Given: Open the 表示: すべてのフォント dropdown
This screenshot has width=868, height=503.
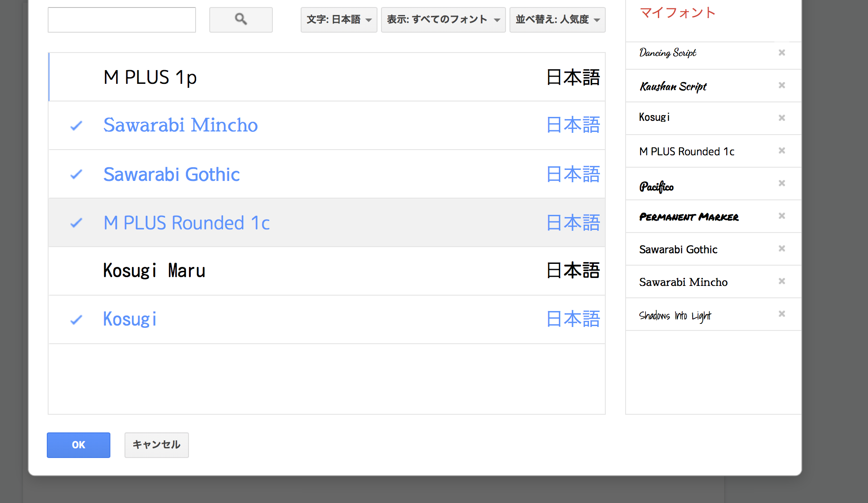Looking at the screenshot, I should (443, 19).
